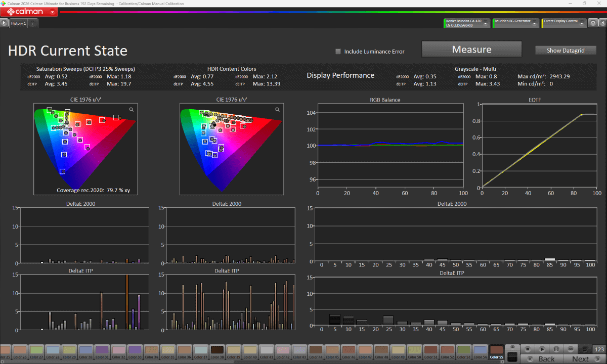The image size is (607, 364).
Task: Zoom the HDR Content Colors CIE chart magnifier
Action: (278, 109)
